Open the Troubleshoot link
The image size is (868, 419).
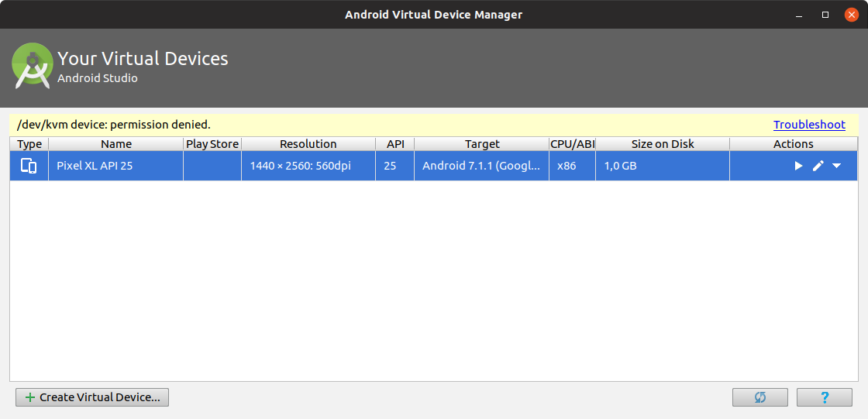(809, 124)
